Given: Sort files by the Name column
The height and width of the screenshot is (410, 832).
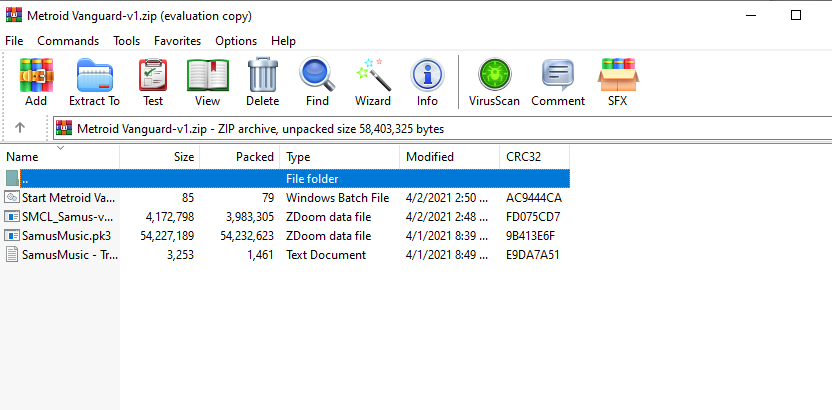Looking at the screenshot, I should [x=60, y=157].
